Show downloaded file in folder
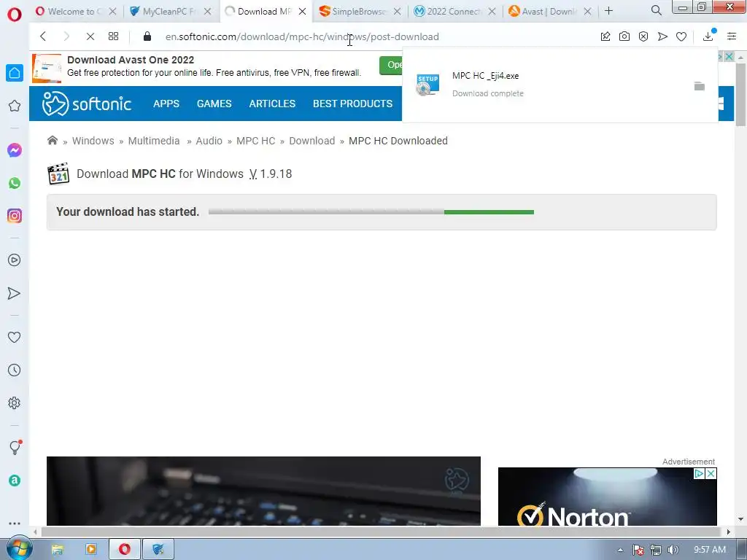The image size is (747, 560). point(699,86)
